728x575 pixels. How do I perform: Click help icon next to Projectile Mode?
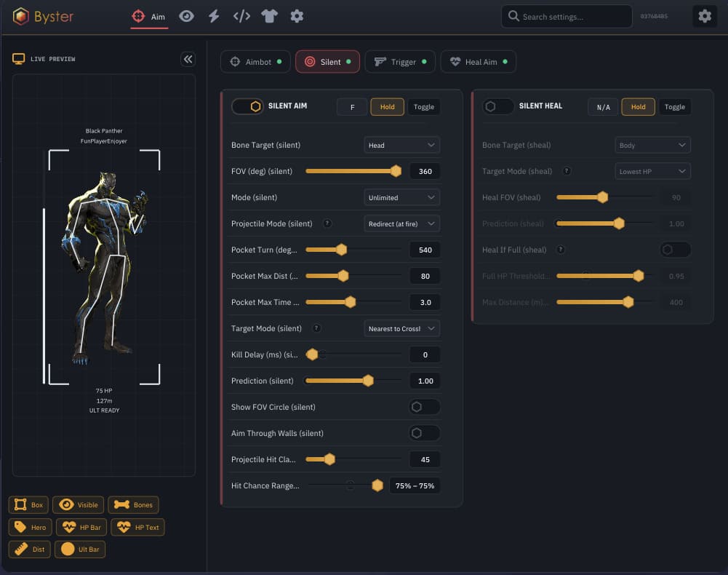[x=327, y=223]
